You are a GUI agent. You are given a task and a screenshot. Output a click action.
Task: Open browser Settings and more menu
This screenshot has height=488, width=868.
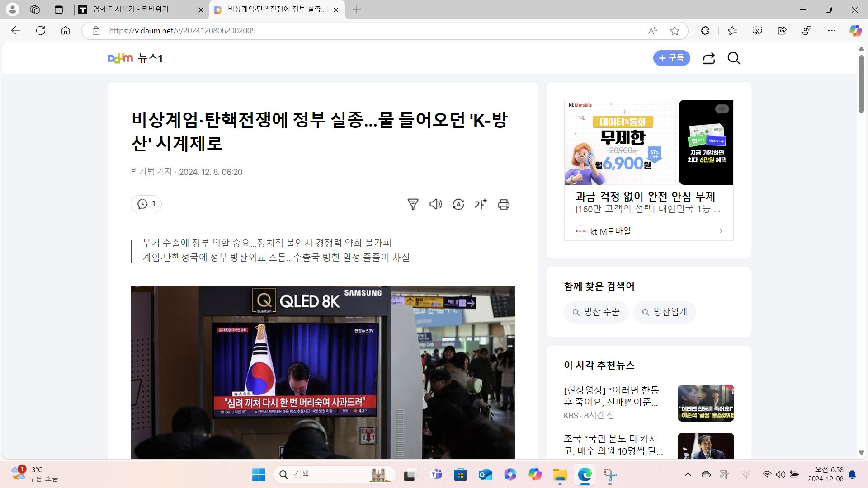tap(831, 31)
